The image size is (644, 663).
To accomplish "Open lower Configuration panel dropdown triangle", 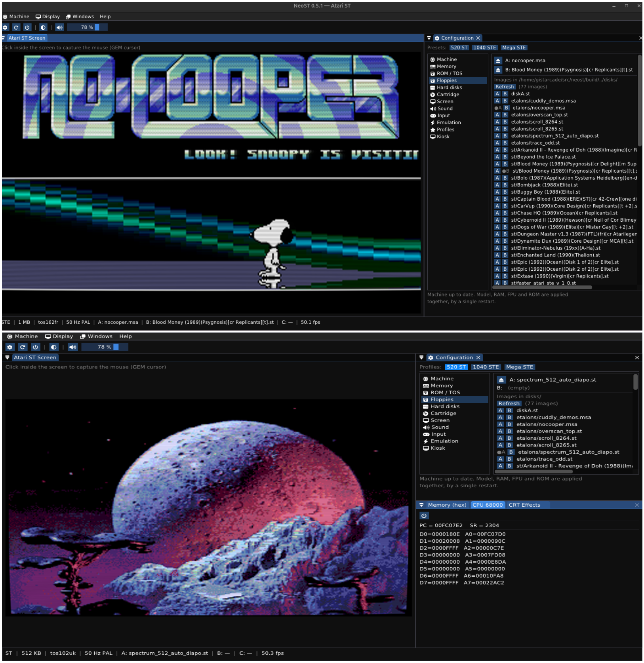I will point(421,357).
